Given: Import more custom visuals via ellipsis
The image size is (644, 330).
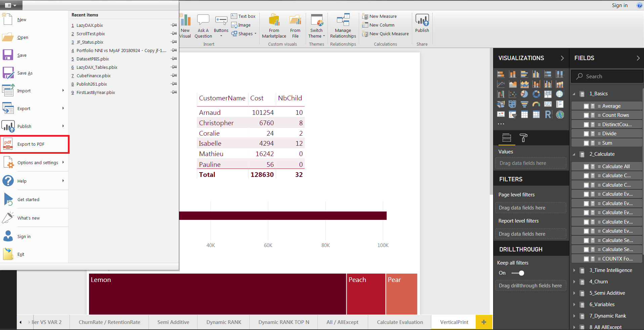Looking at the screenshot, I should coord(501,124).
